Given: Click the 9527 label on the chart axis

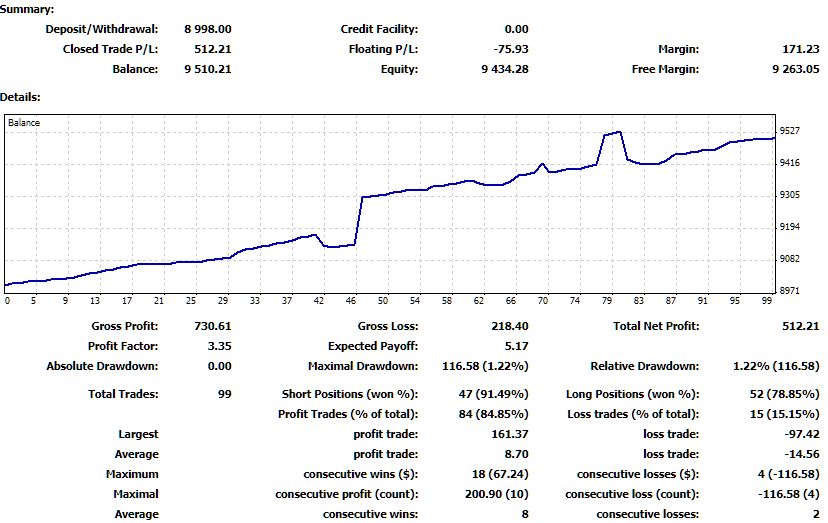Looking at the screenshot, I should click(x=789, y=130).
